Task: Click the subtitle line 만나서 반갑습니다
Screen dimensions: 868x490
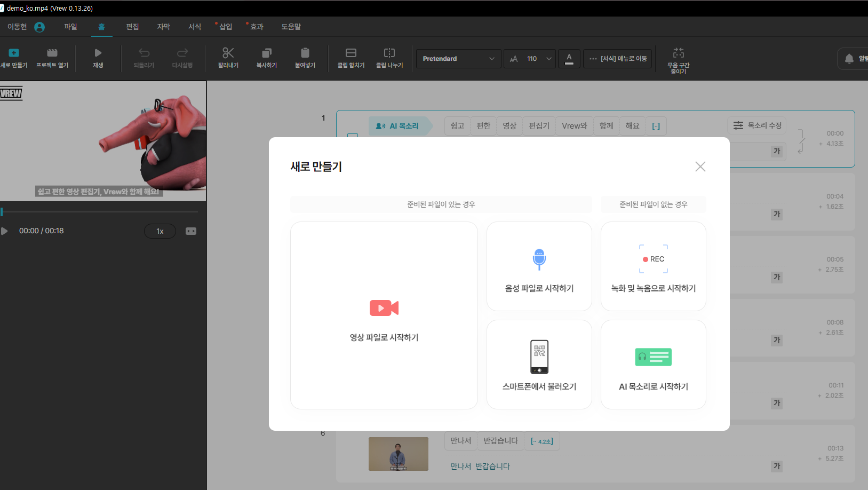Action: pyautogui.click(x=480, y=466)
